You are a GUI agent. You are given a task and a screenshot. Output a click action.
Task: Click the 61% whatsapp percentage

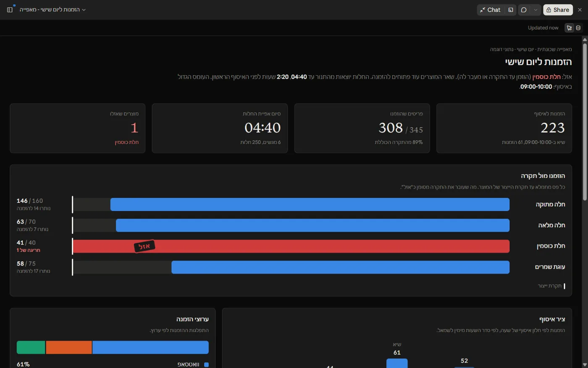pos(23,365)
